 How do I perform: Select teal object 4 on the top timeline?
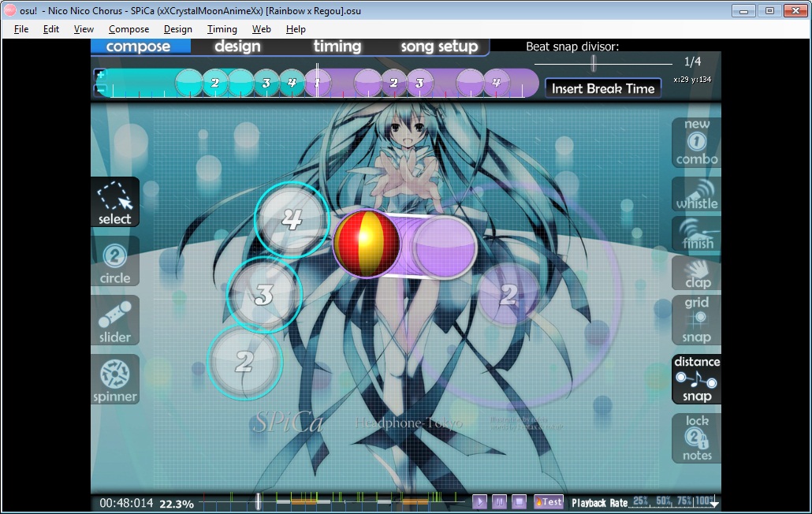(x=292, y=83)
